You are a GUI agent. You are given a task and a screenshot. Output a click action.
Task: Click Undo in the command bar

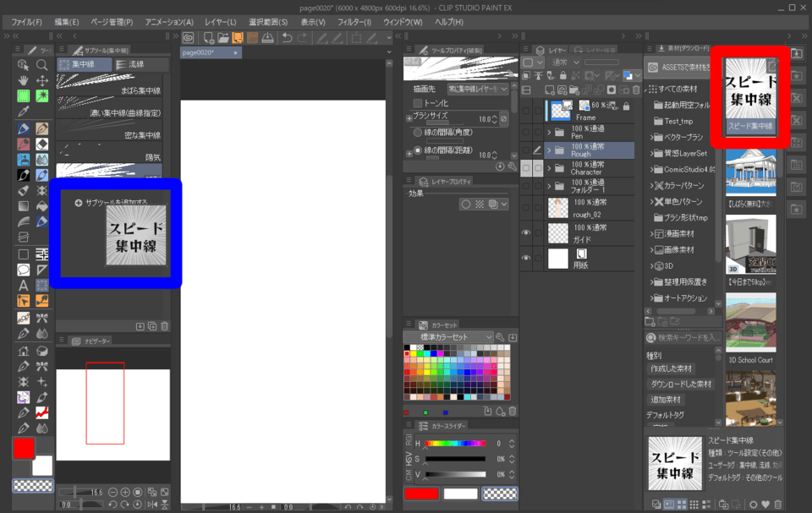(287, 37)
